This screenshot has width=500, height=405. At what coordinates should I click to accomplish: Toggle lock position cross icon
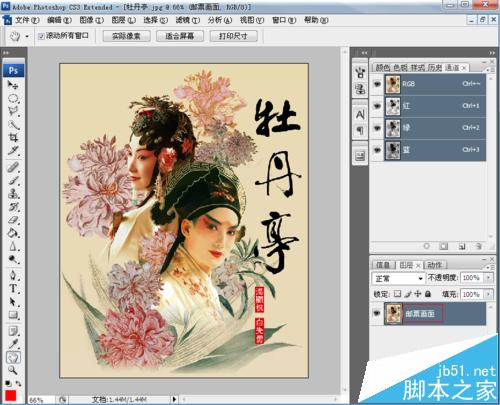coord(418,294)
